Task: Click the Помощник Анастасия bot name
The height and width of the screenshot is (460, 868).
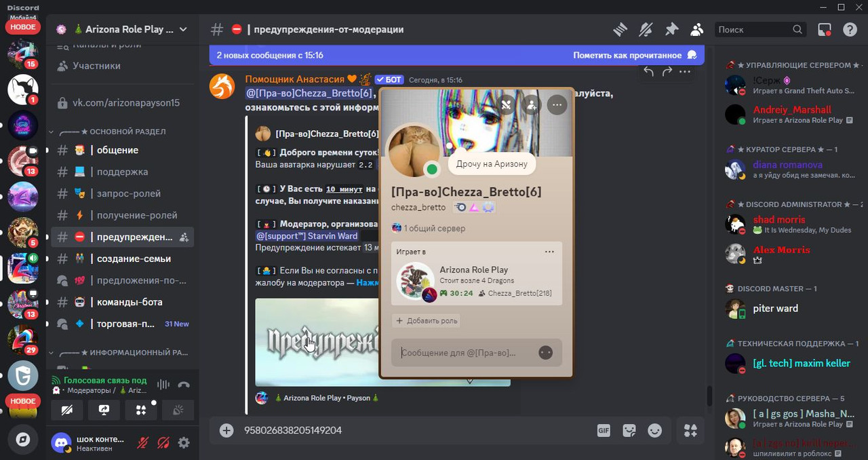Action: tap(294, 79)
